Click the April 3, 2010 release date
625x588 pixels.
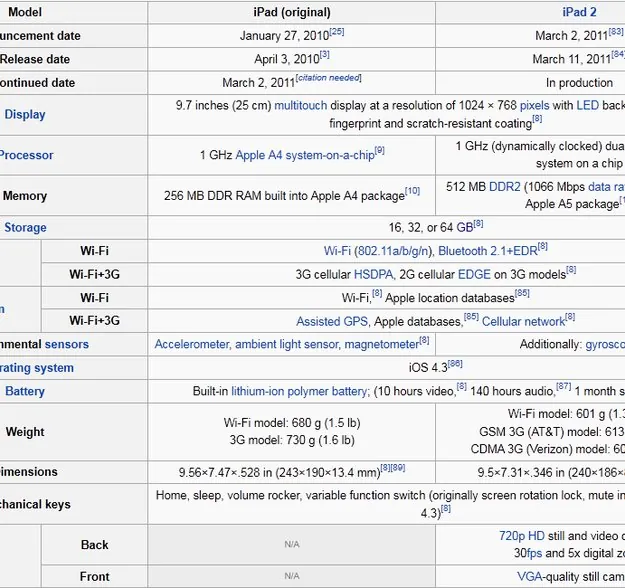[x=287, y=59]
